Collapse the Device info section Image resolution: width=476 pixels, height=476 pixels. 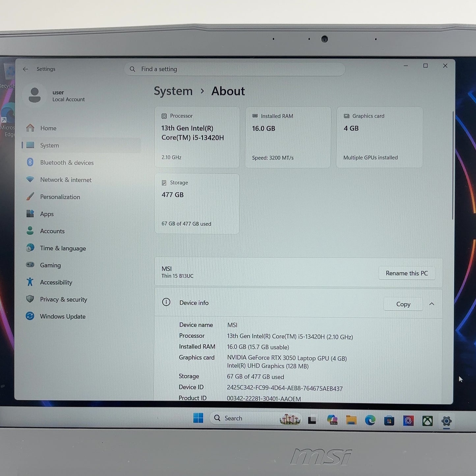(x=432, y=304)
